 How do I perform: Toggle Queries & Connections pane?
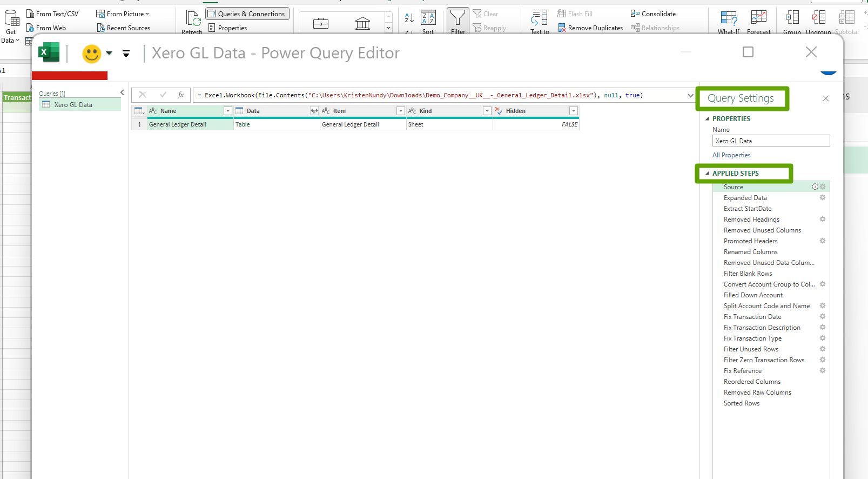click(x=247, y=14)
